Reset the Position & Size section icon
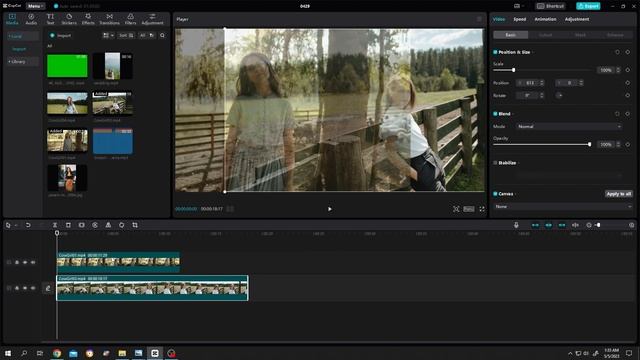Screen dimensions: 640x360 (617, 52)
